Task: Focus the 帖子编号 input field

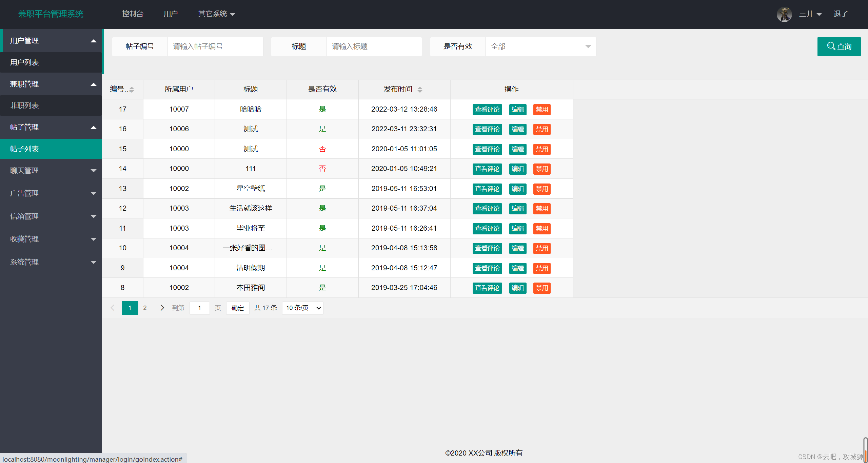Action: point(215,46)
